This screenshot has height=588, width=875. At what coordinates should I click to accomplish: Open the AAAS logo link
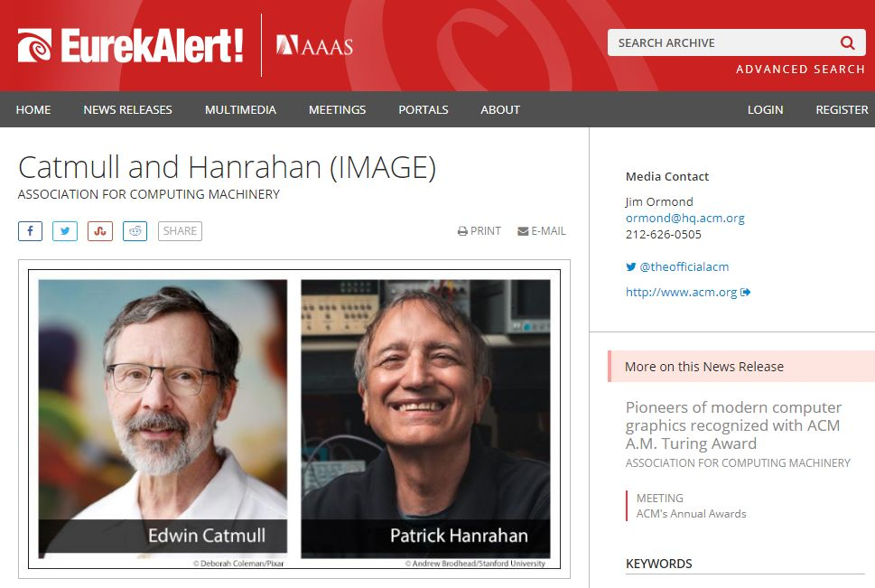pyautogui.click(x=315, y=45)
